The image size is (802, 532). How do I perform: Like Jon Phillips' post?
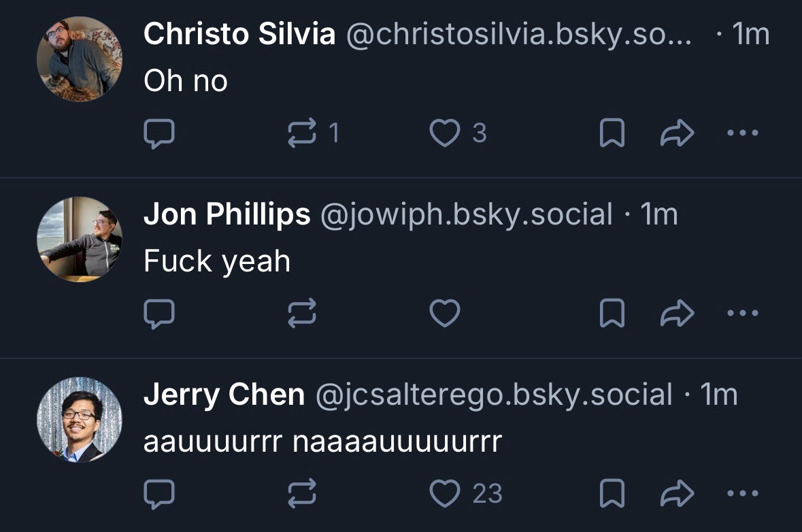(x=446, y=314)
